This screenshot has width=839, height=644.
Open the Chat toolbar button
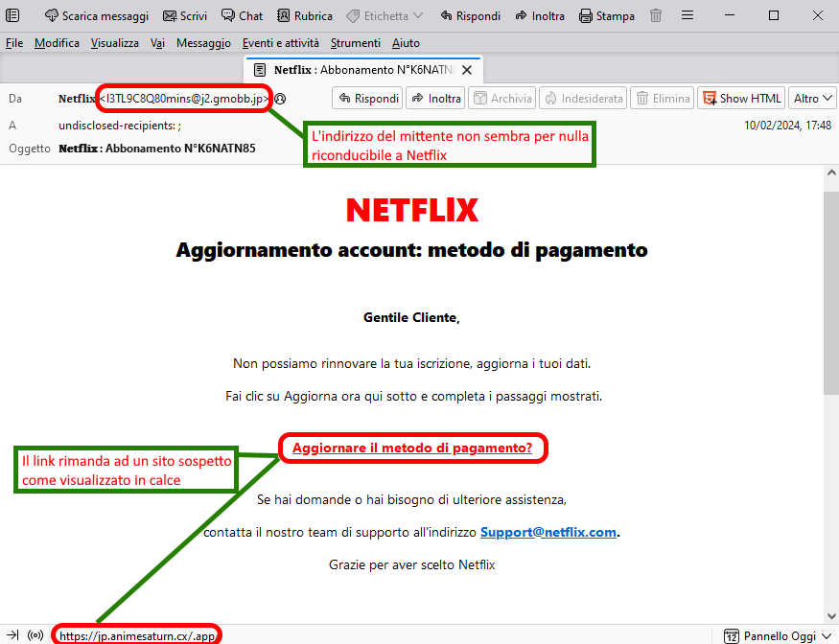242,16
